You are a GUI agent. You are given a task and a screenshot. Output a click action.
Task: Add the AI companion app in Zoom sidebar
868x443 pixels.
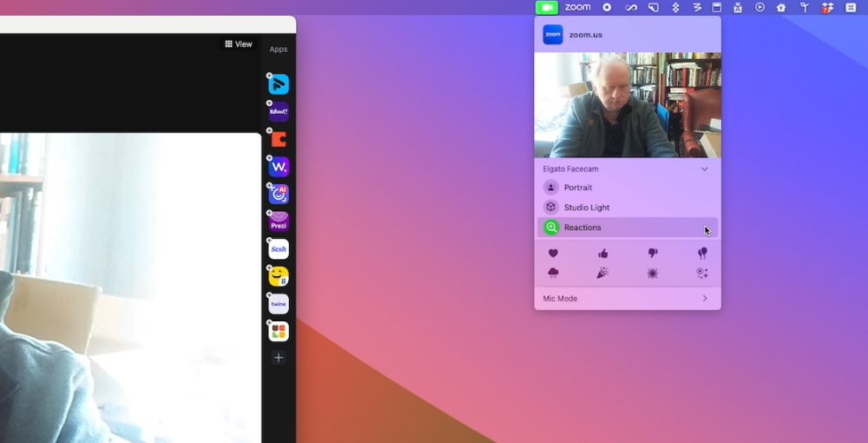pyautogui.click(x=279, y=194)
